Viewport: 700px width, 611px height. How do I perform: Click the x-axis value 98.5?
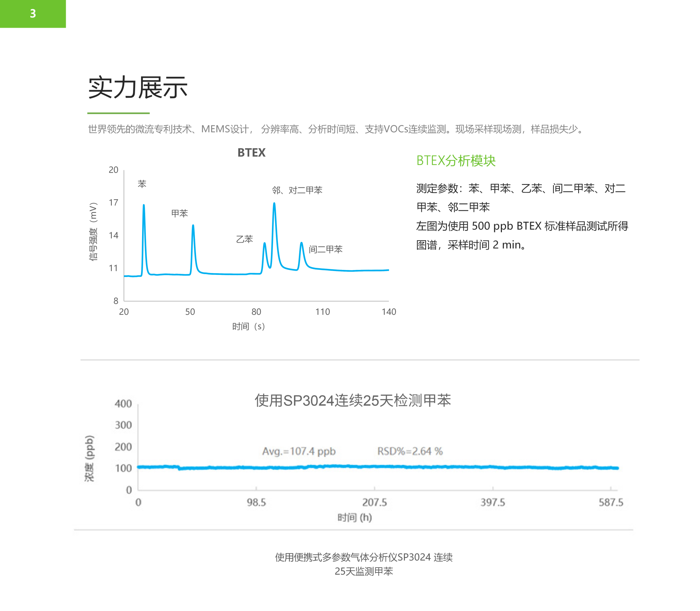click(x=256, y=502)
